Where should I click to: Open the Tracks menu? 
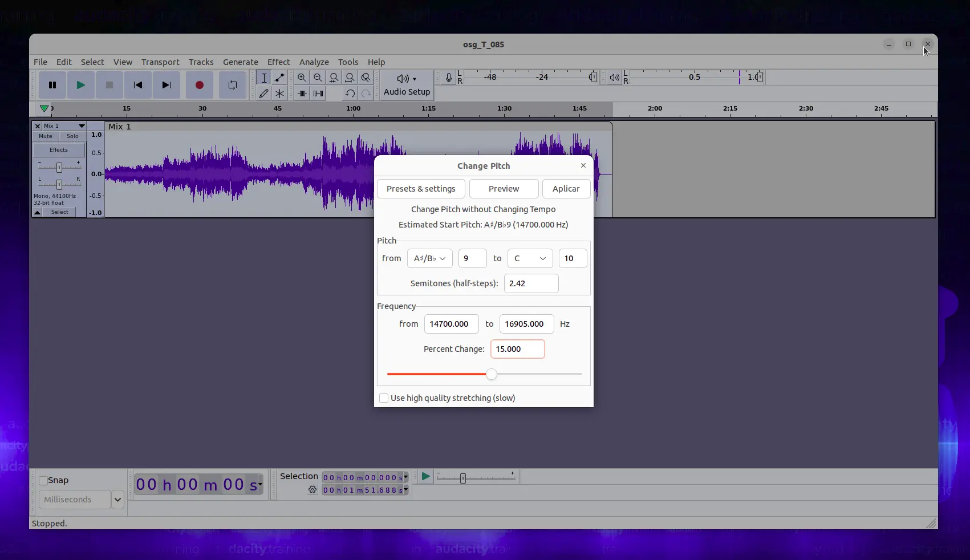point(201,62)
